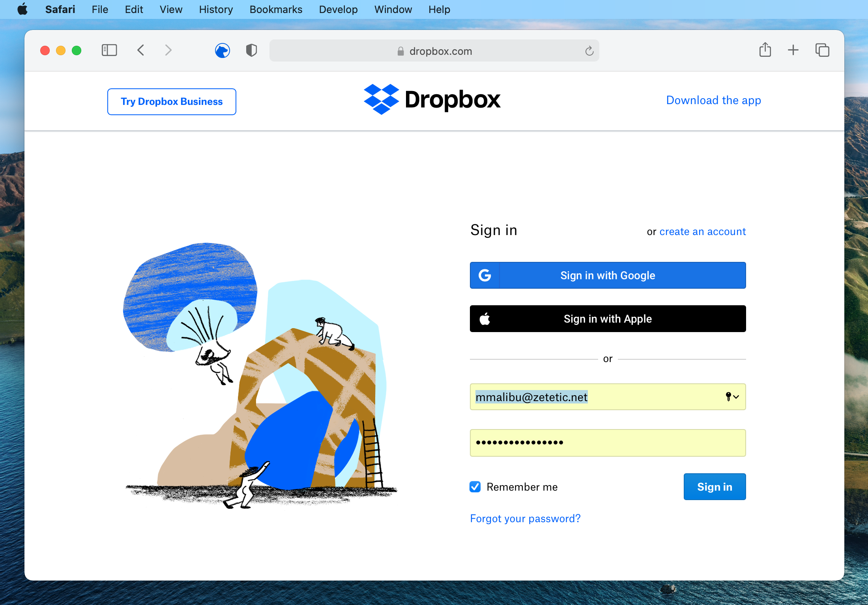This screenshot has height=605, width=868.
Task: Go forward to next page
Action: 168,50
